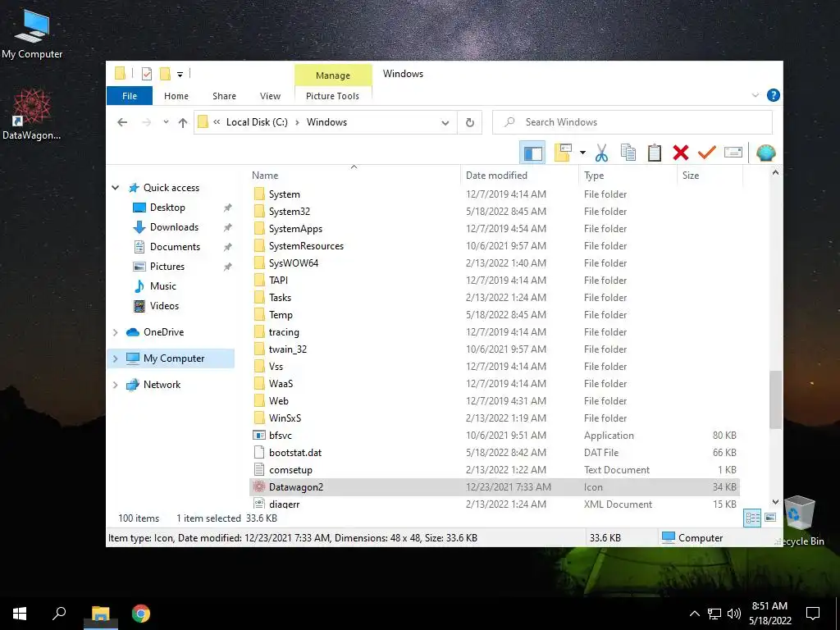Toggle the preview pane toolbar button

pos(532,153)
